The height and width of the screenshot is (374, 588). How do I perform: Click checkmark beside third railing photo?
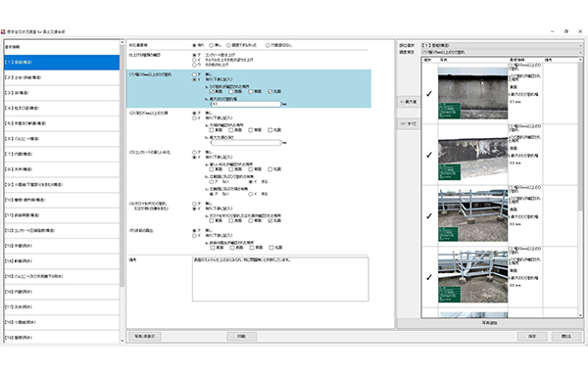coord(429,215)
